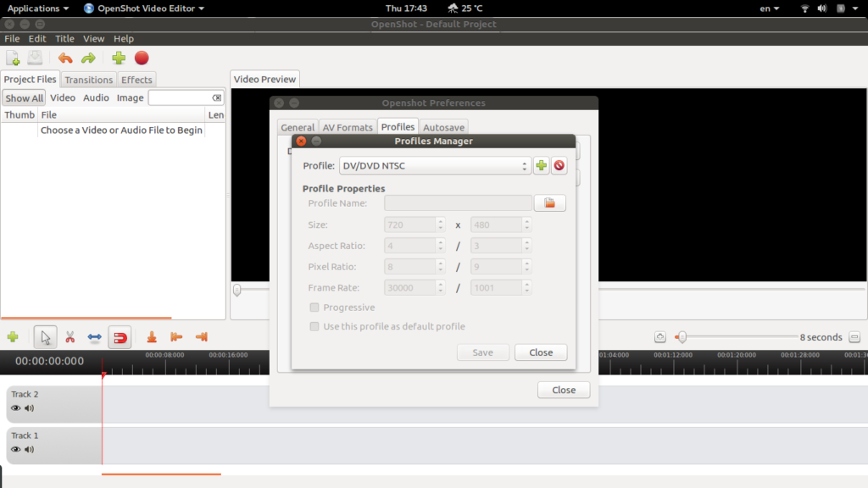Toggle Track 2 visibility eye icon
This screenshot has width=868, height=488.
tap(15, 408)
